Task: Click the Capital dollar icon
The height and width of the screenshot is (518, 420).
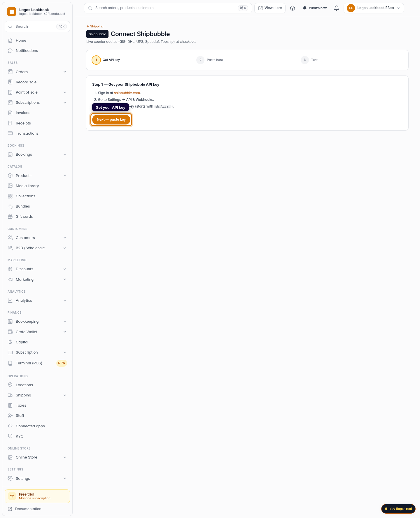Action: click(10, 342)
